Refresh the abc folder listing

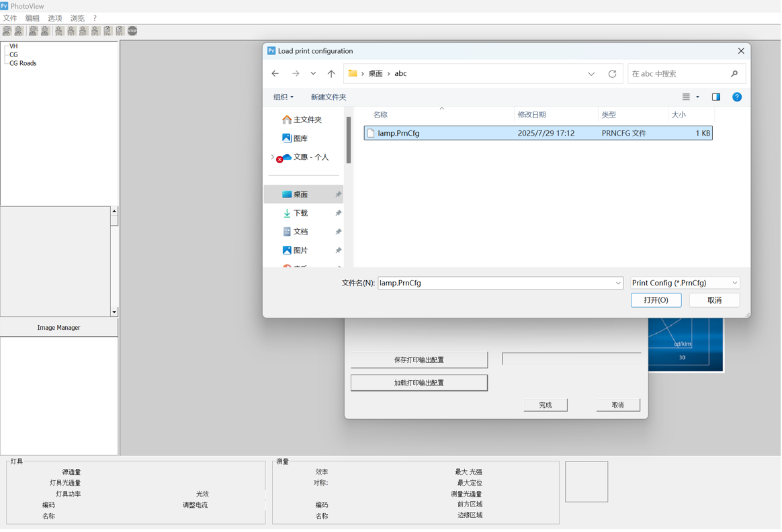click(x=612, y=74)
